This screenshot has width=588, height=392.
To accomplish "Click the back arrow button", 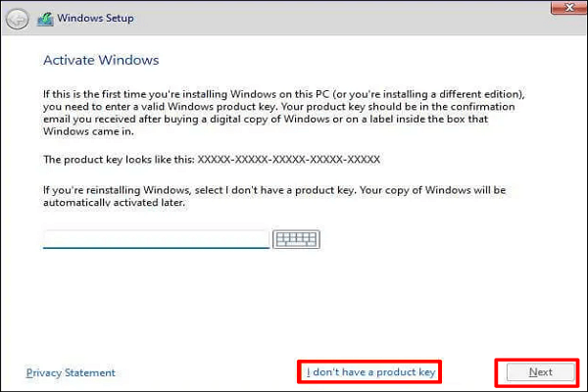I will click(17, 19).
